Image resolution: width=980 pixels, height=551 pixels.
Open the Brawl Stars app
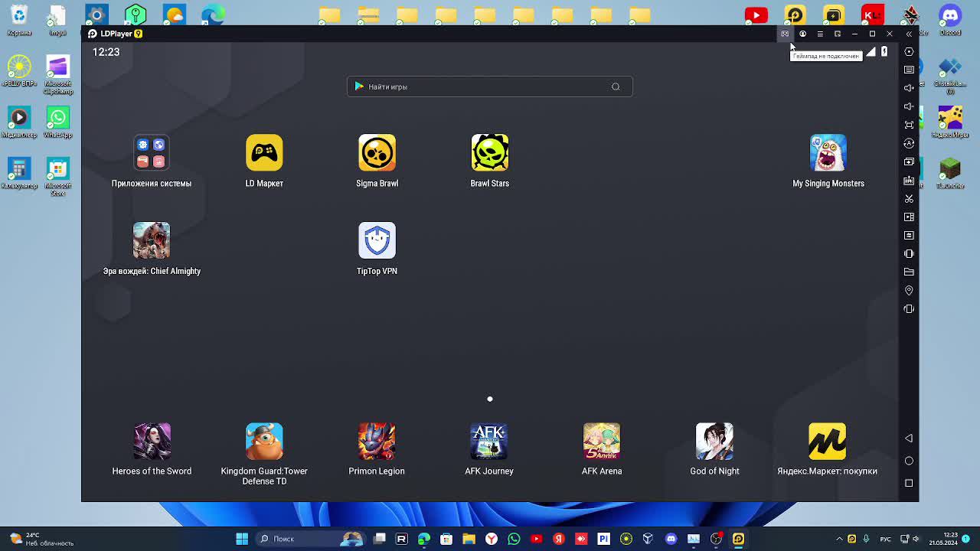point(490,153)
